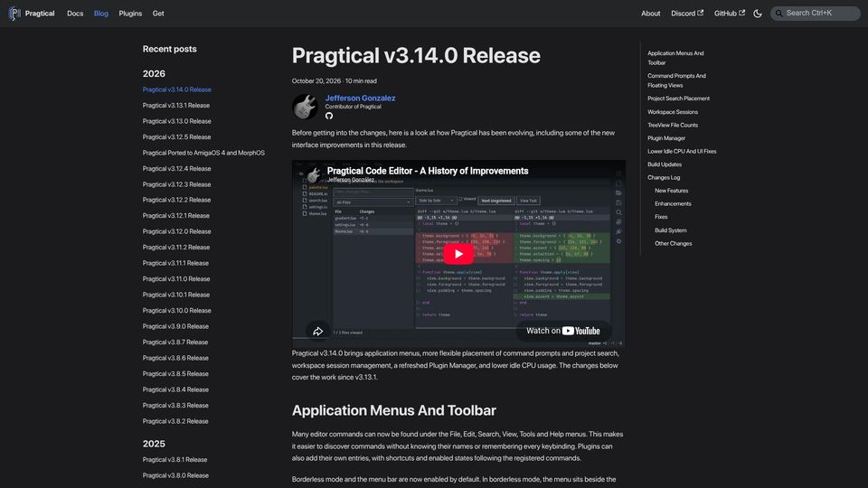Open the About nav link

(650, 14)
